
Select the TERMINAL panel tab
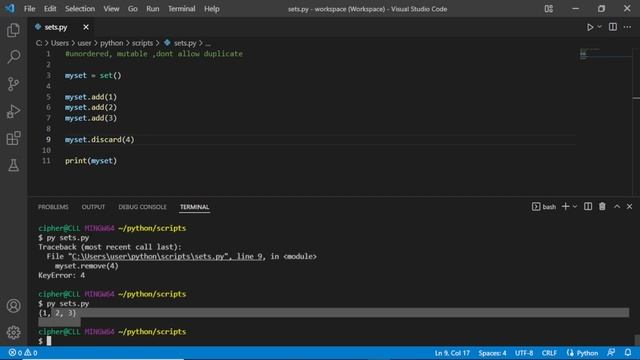pyautogui.click(x=194, y=207)
